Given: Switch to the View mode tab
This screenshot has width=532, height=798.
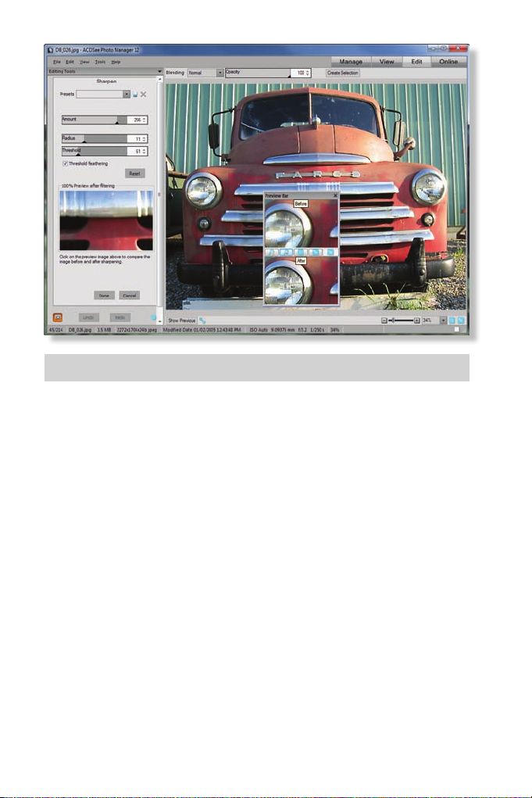Looking at the screenshot, I should [387, 62].
